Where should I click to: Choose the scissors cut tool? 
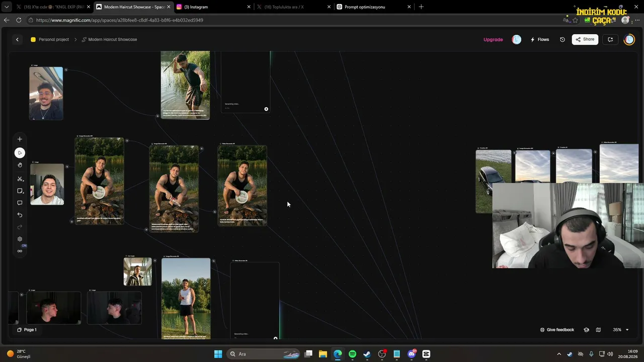pyautogui.click(x=20, y=179)
